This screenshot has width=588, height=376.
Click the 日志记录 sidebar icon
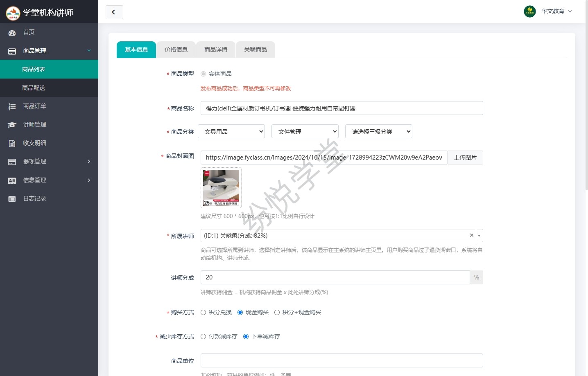(12, 199)
